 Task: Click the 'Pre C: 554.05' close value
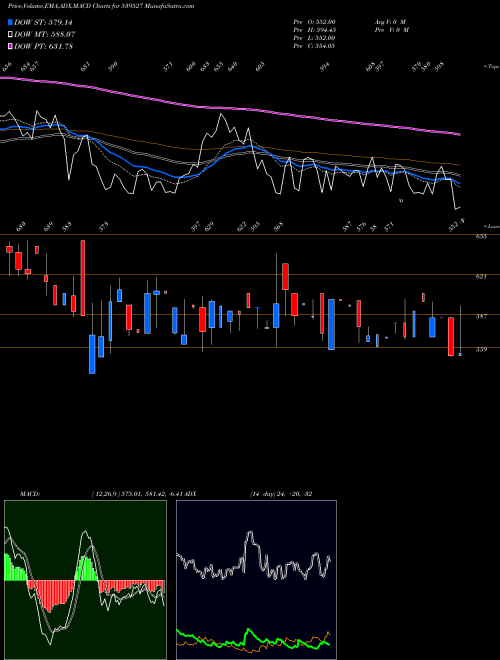pos(314,46)
